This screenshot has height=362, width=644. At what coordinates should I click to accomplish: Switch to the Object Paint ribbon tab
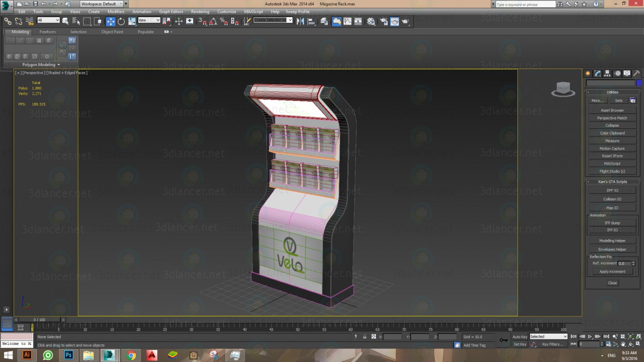tap(112, 32)
